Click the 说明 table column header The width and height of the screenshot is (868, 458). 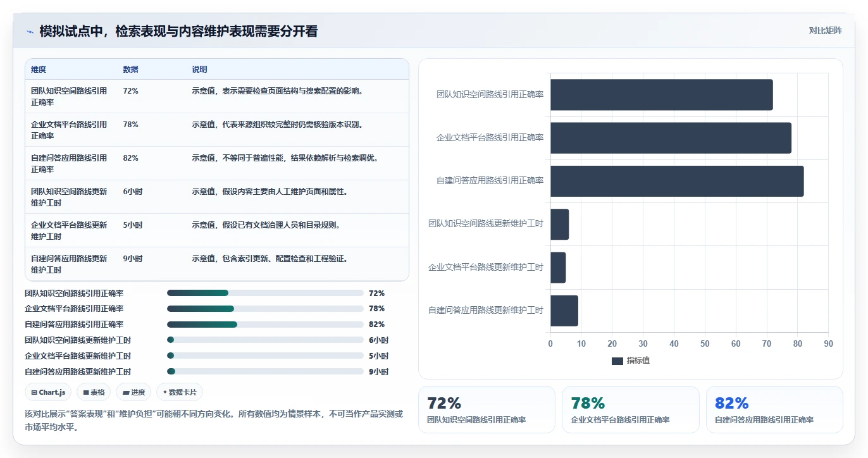pos(199,70)
